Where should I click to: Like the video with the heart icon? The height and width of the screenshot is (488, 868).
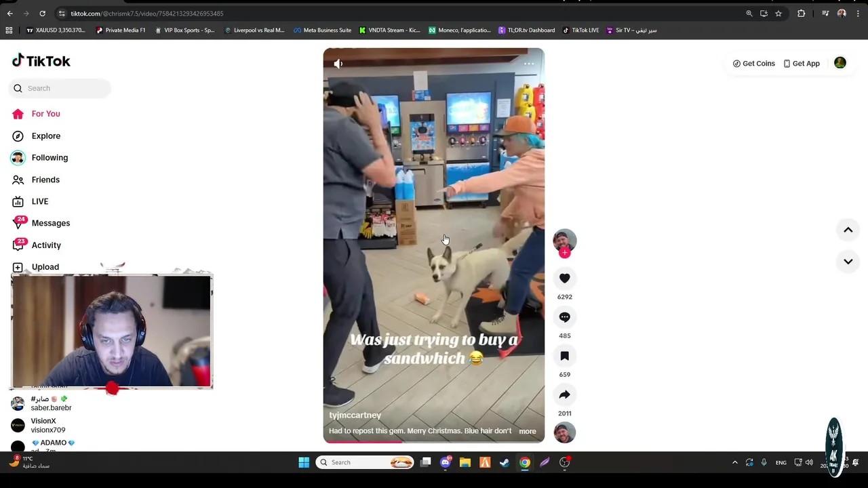564,279
